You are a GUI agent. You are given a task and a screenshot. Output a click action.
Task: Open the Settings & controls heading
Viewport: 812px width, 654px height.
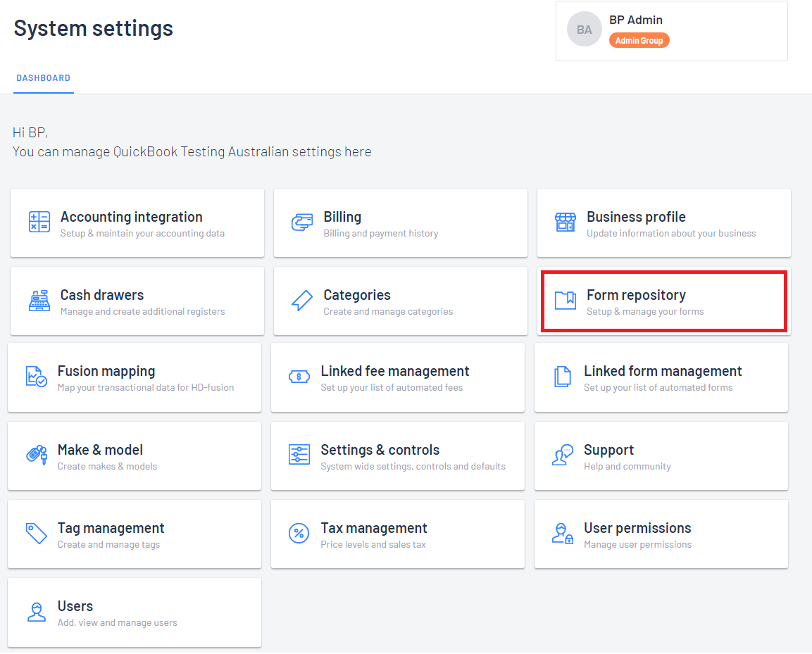[x=380, y=450]
